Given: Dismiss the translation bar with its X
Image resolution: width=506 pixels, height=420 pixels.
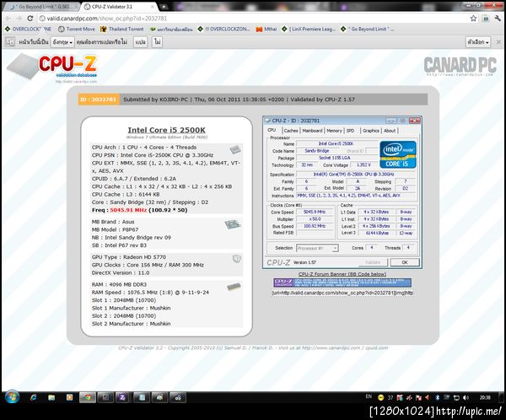Looking at the screenshot, I should 498,42.
